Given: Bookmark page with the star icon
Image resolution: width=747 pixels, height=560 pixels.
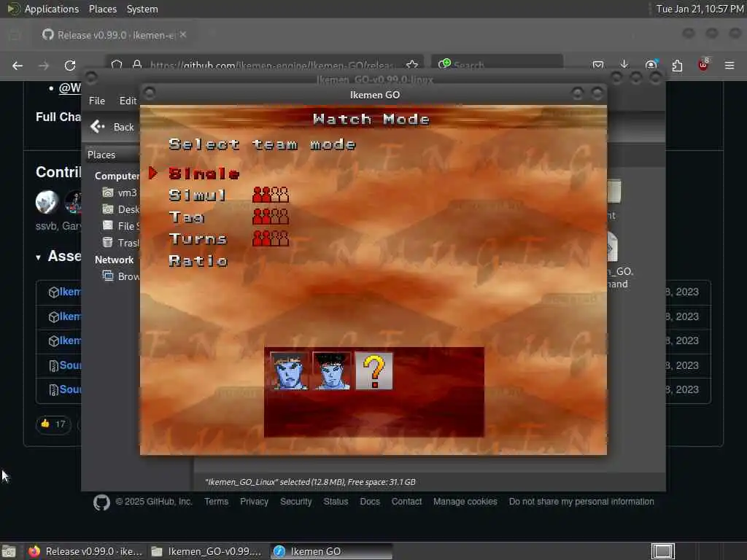Looking at the screenshot, I should [x=412, y=65].
